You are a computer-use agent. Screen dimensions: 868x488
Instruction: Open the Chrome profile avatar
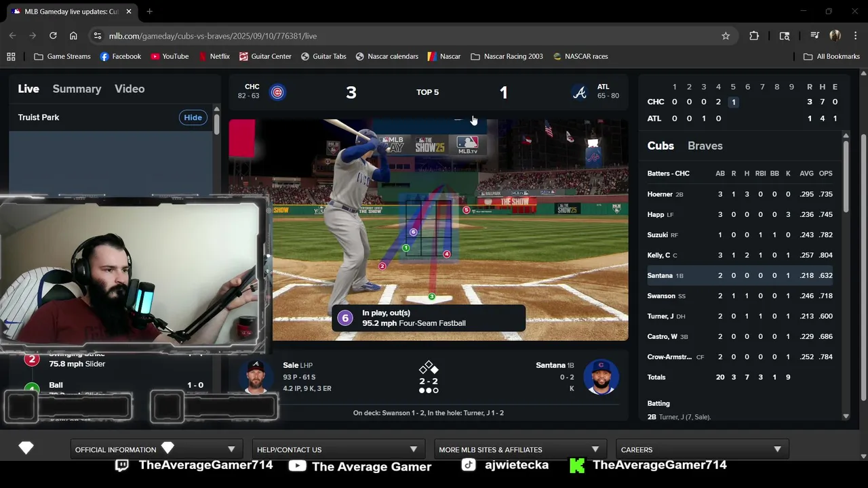tap(835, 36)
